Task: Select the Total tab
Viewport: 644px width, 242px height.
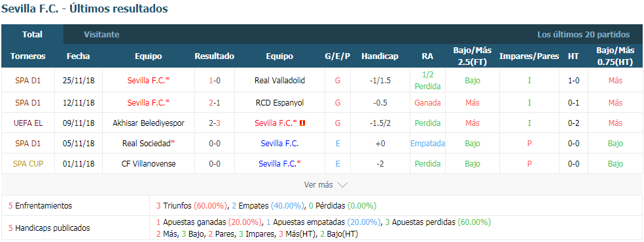Action: coord(33,35)
